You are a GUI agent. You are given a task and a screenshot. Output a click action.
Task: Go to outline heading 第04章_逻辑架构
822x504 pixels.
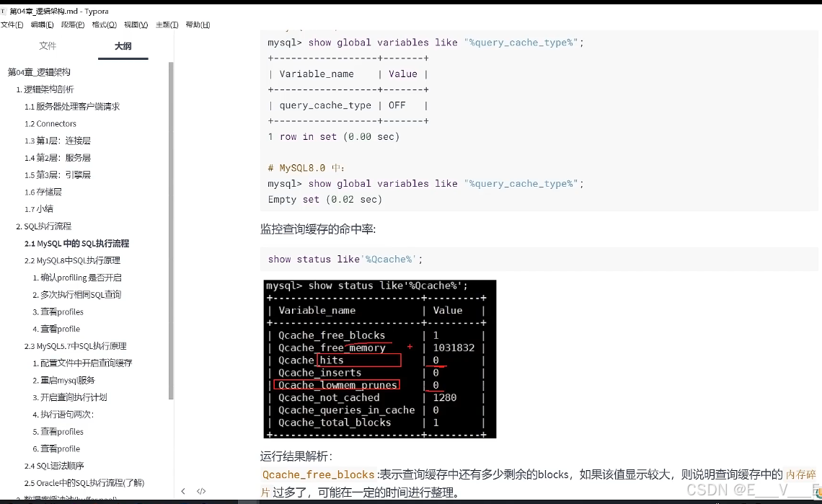pos(39,72)
